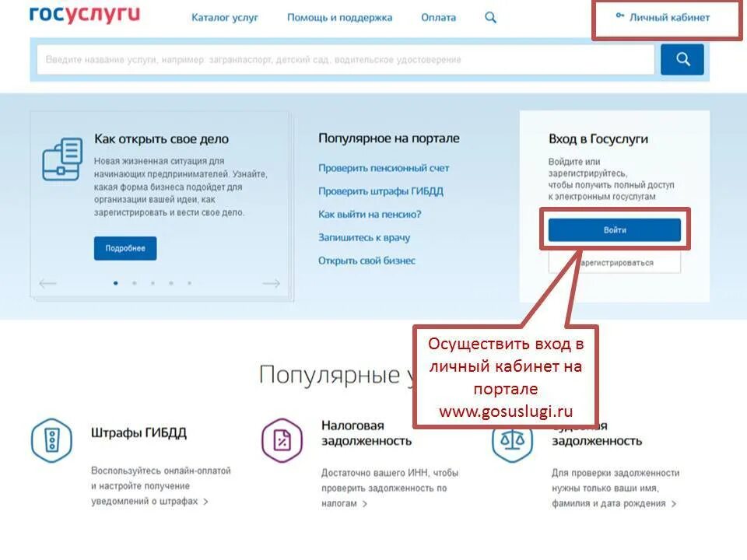Screen dimensions: 747x560
Task: Submit search with the blue magnifier button
Action: coord(682,60)
